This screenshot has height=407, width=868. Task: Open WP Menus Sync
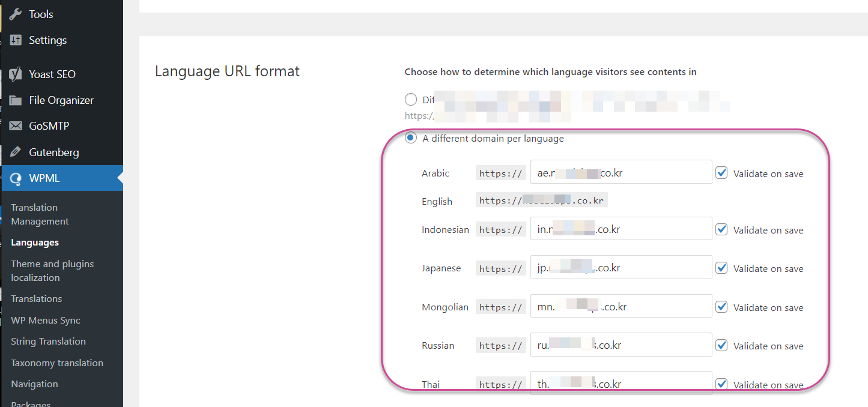46,320
